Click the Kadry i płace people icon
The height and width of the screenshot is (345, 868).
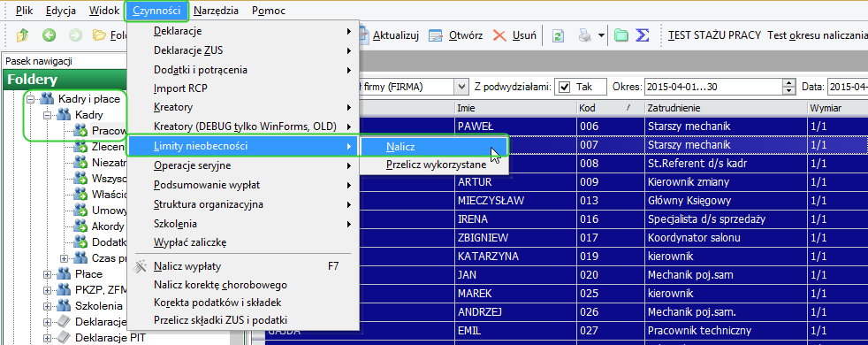tap(47, 99)
